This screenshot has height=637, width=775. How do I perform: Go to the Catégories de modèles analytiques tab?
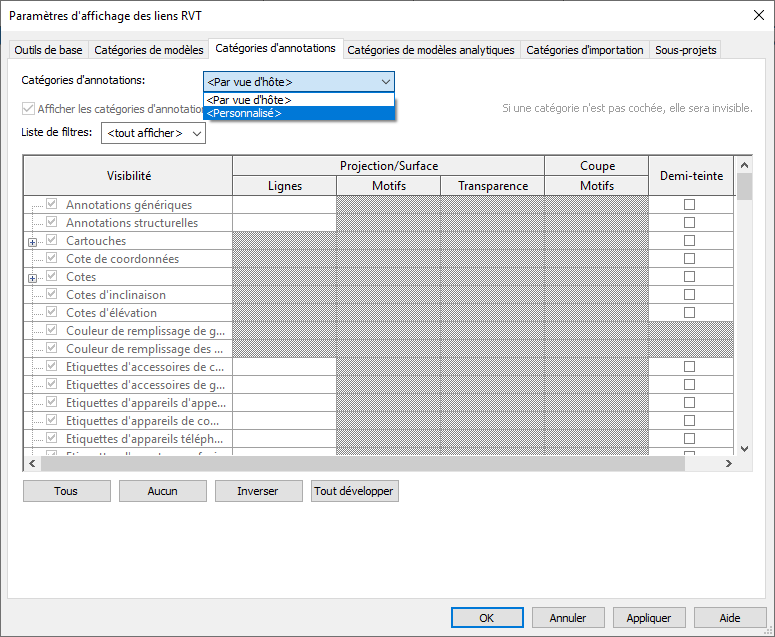(430, 50)
